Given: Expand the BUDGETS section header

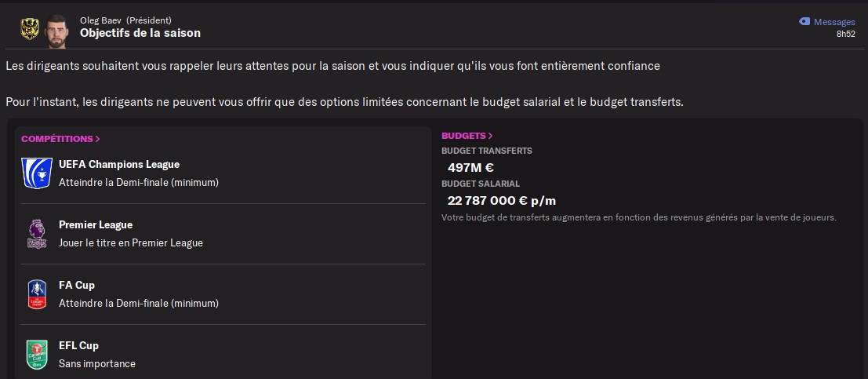Looking at the screenshot, I should 467,136.
